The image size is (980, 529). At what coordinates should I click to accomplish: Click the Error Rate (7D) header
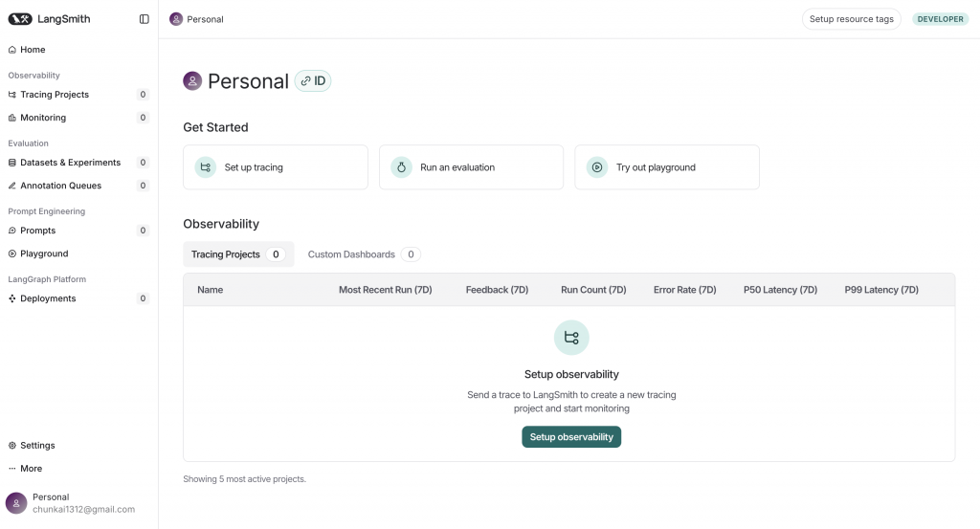tap(685, 290)
